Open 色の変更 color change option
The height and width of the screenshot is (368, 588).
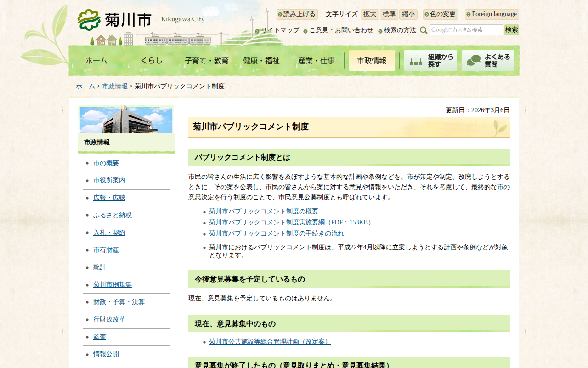pos(440,14)
